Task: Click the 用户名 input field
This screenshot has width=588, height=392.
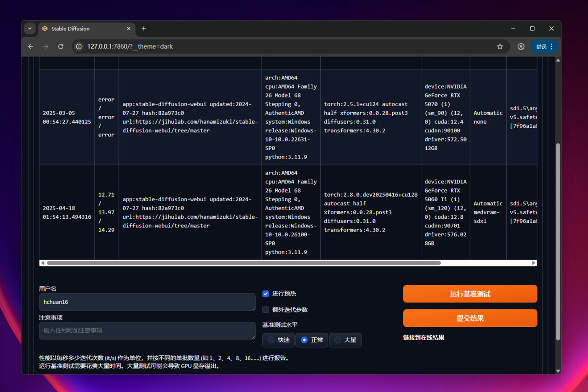Action: coord(147,302)
